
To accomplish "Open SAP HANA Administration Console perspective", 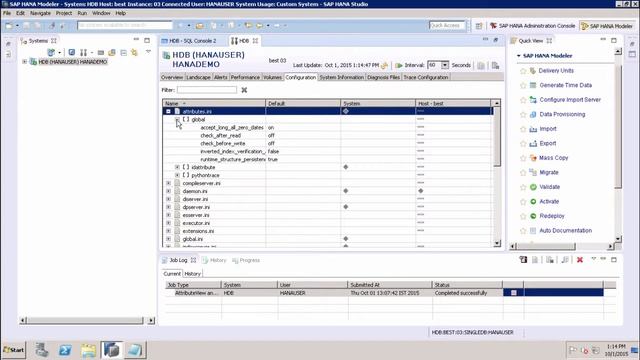I will (x=532, y=26).
